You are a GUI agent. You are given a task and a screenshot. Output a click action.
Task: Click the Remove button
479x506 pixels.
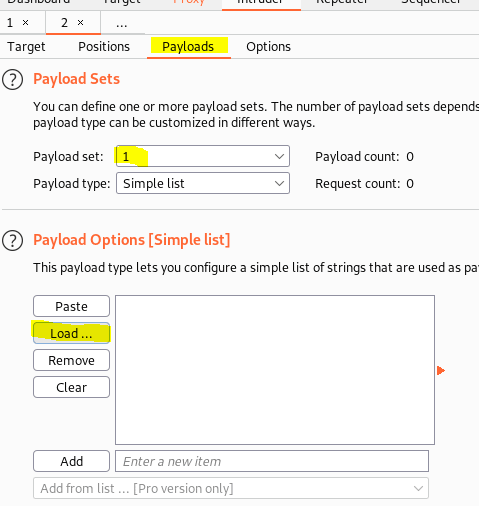coord(71,360)
